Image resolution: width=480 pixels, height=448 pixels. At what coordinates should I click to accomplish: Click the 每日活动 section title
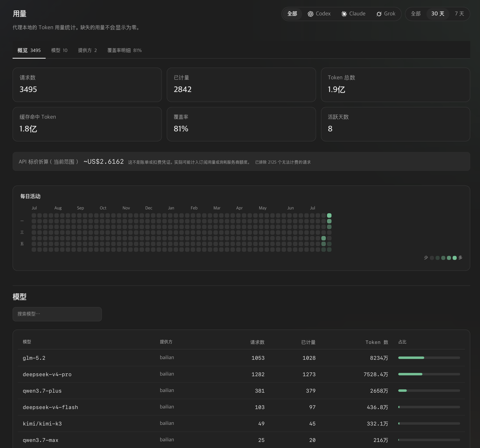click(30, 196)
